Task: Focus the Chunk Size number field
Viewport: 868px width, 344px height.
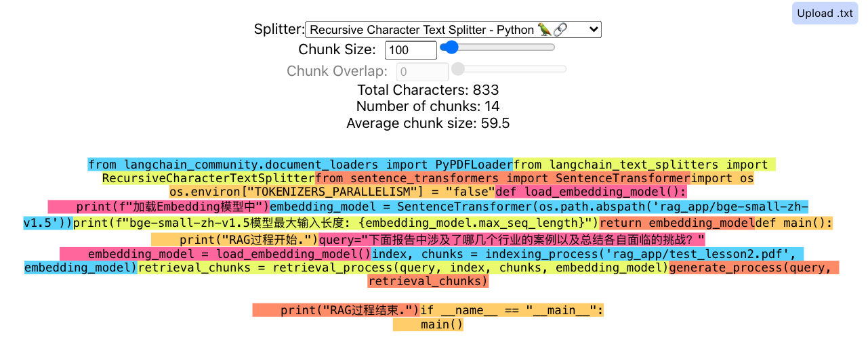Action: [411, 50]
